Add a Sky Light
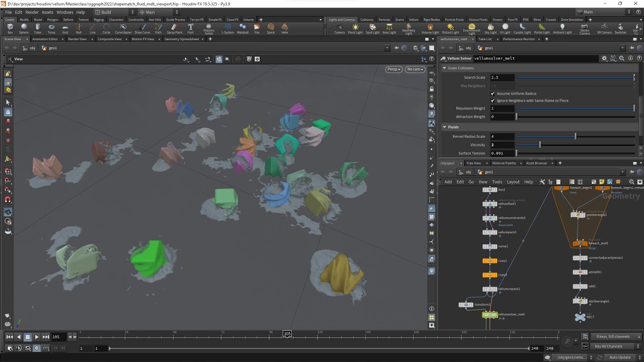 (491, 29)
